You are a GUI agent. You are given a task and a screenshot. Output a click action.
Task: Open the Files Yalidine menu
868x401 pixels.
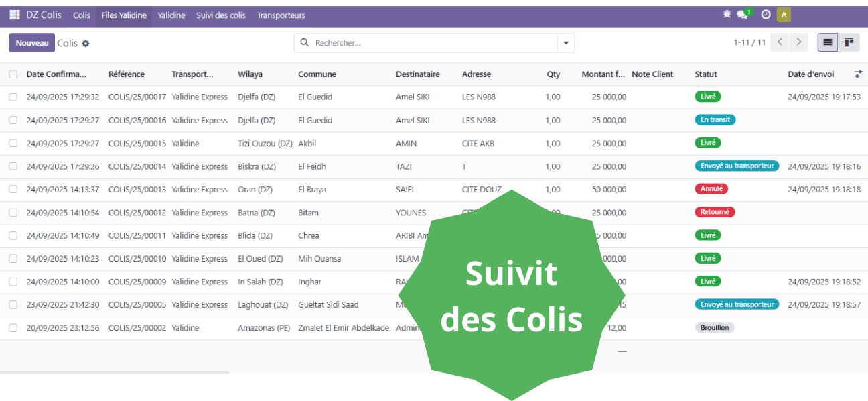click(124, 15)
